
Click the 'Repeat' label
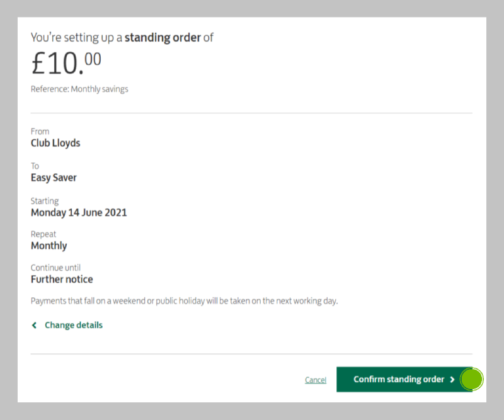(43, 234)
